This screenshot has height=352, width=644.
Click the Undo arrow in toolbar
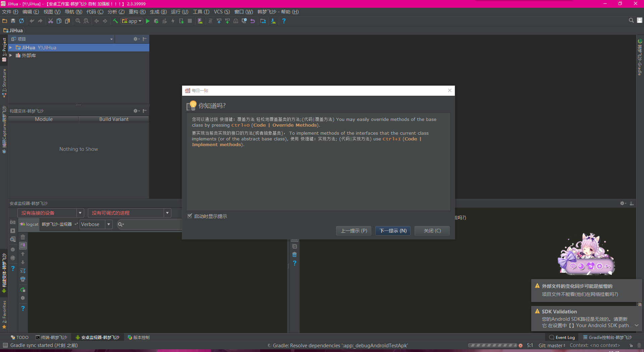32,21
